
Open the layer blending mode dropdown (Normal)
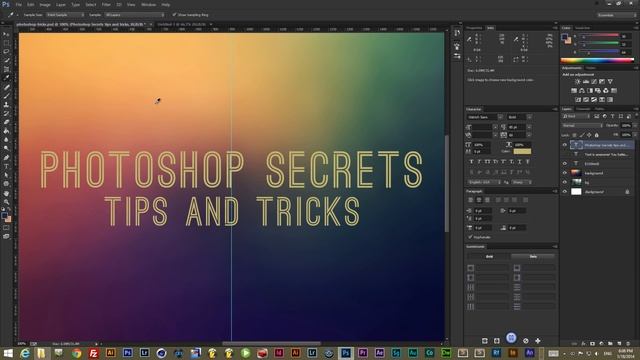[x=582, y=125]
